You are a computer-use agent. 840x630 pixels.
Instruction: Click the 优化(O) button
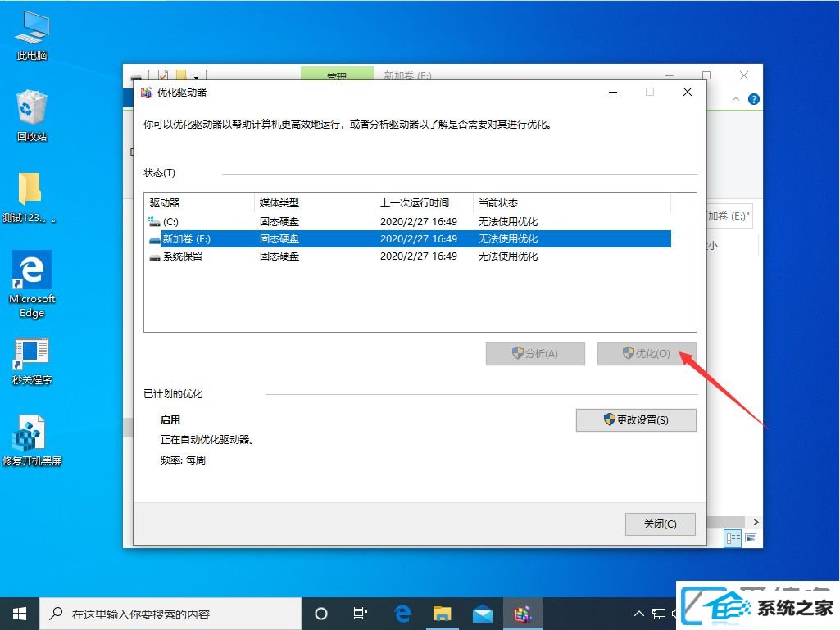[647, 354]
